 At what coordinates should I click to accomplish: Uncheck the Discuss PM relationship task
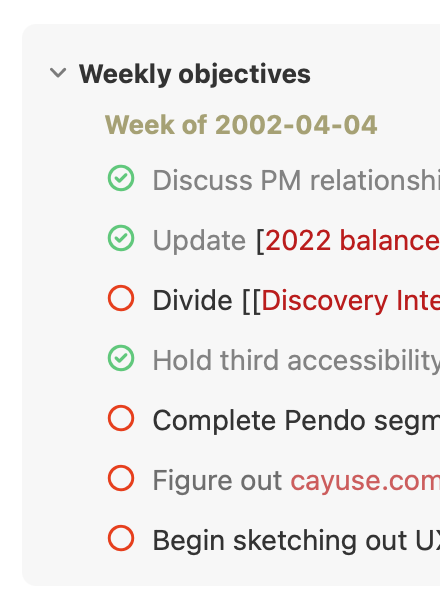coord(121,178)
